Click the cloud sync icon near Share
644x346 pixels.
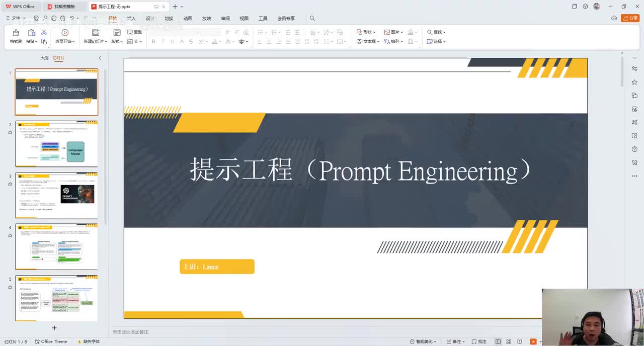tap(614, 18)
